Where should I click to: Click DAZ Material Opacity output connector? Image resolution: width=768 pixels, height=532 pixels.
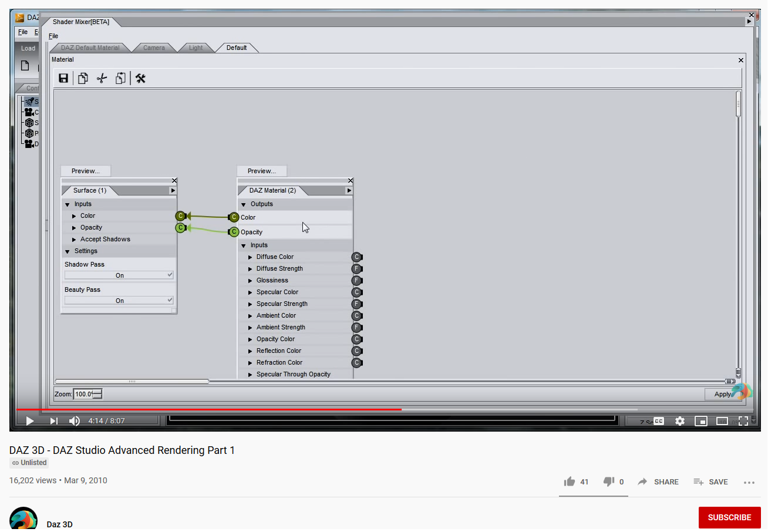234,232
